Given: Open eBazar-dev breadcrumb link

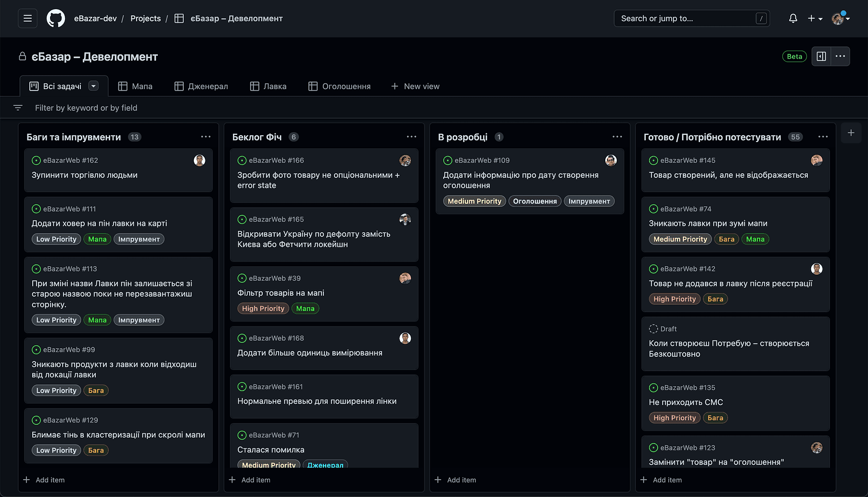Looking at the screenshot, I should tap(95, 18).
